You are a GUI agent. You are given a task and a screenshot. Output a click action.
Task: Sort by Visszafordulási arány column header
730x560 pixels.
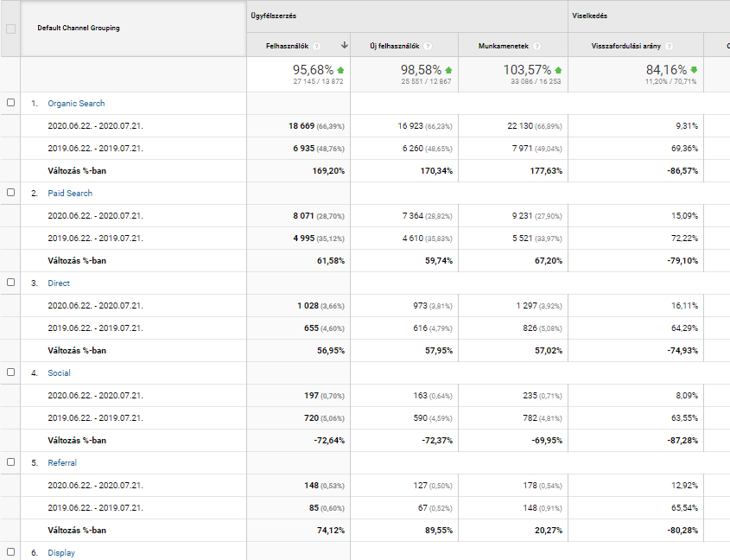click(626, 47)
